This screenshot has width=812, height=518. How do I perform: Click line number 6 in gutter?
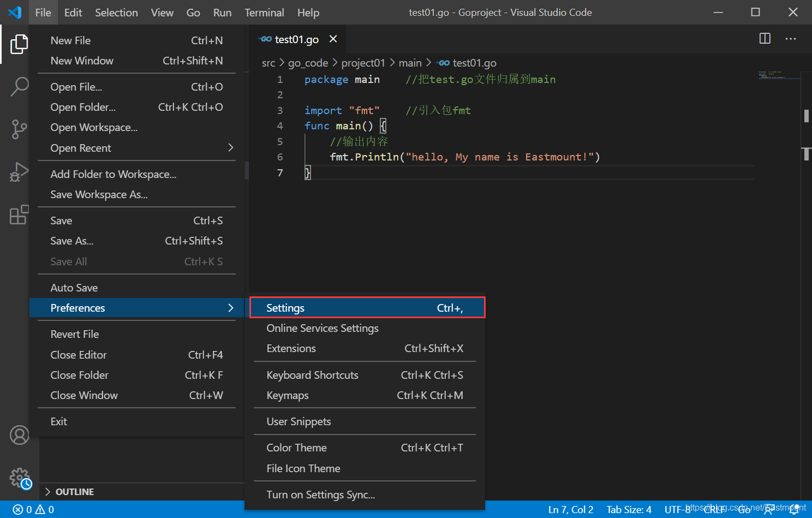pos(280,157)
